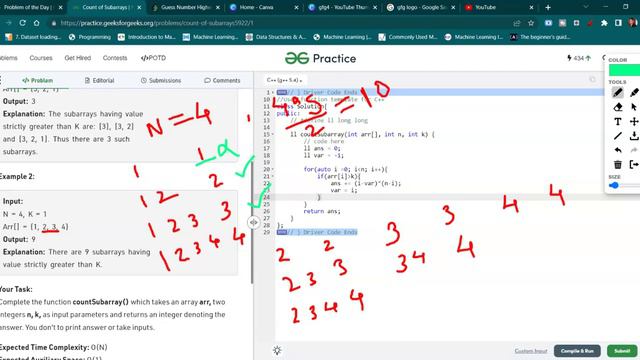Screen dimensions: 640x360
Task: Open the user profile avatar
Action: coord(633,23)
